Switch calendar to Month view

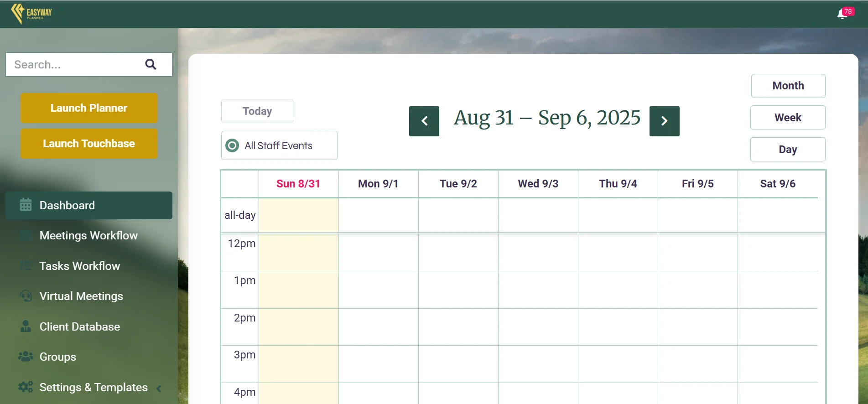pos(788,86)
